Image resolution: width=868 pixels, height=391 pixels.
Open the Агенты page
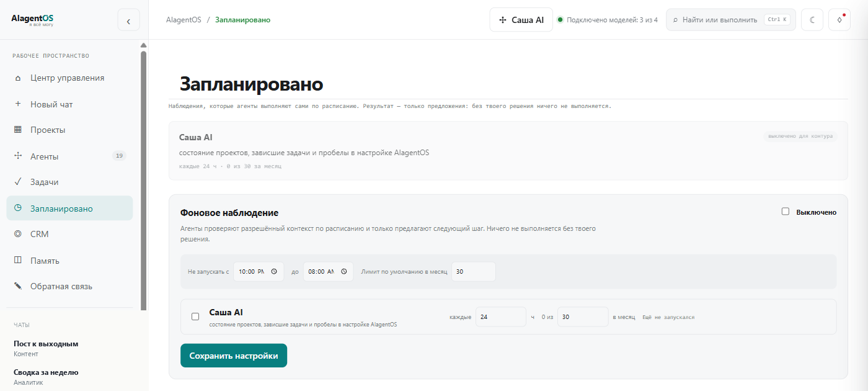(x=69, y=156)
